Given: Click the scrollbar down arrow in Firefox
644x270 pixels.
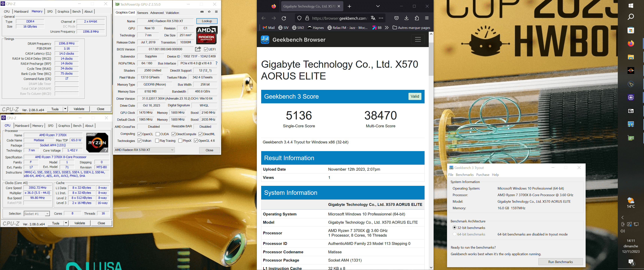Looking at the screenshot, I should point(431,268).
